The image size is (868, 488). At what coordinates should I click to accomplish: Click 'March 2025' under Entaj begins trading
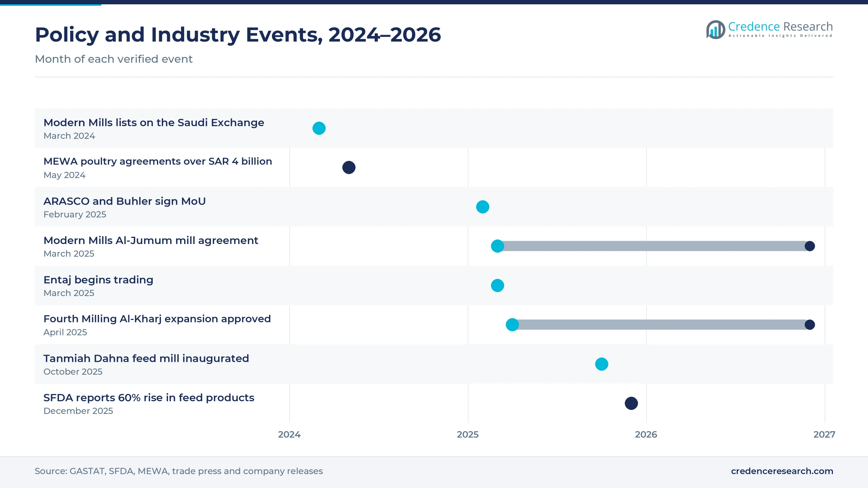tap(69, 293)
